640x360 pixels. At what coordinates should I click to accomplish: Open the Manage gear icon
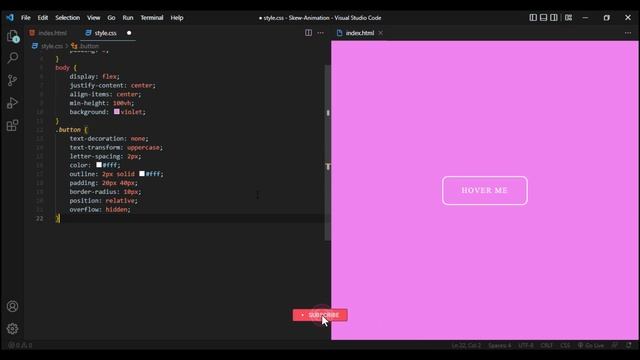(13, 328)
